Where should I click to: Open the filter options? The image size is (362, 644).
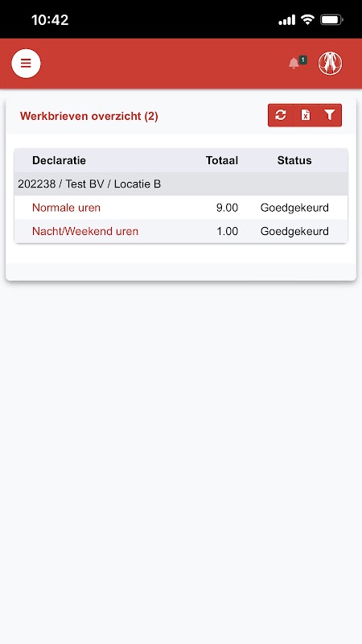(330, 115)
